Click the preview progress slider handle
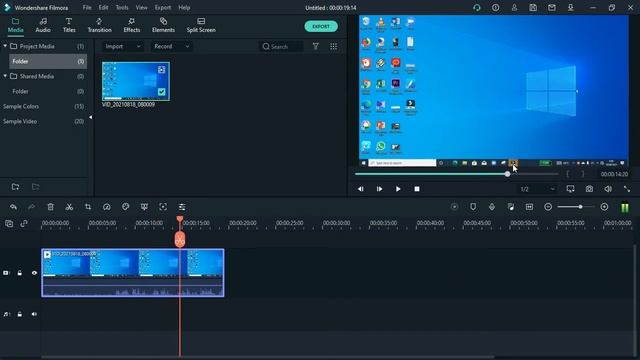Image resolution: width=640 pixels, height=360 pixels. 507,174
